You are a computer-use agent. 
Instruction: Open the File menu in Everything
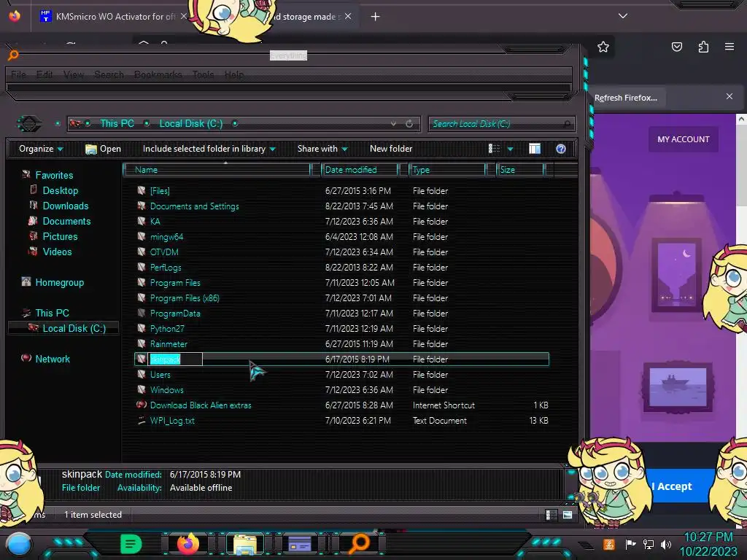[x=18, y=75]
